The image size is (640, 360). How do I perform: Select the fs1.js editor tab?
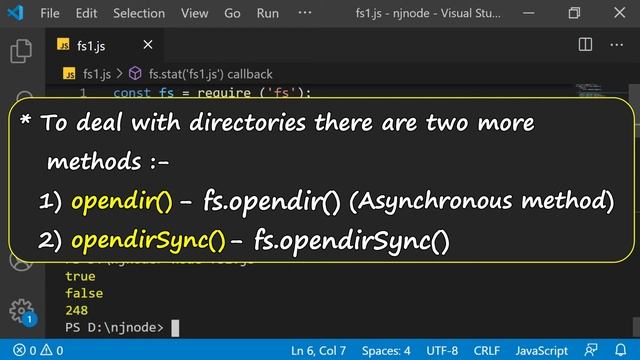point(104,45)
